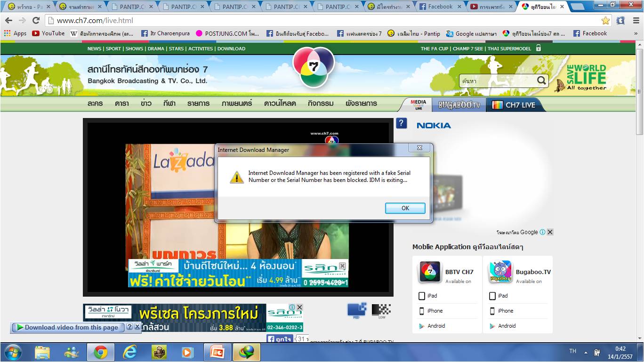Show hidden system tray icons

586,352
